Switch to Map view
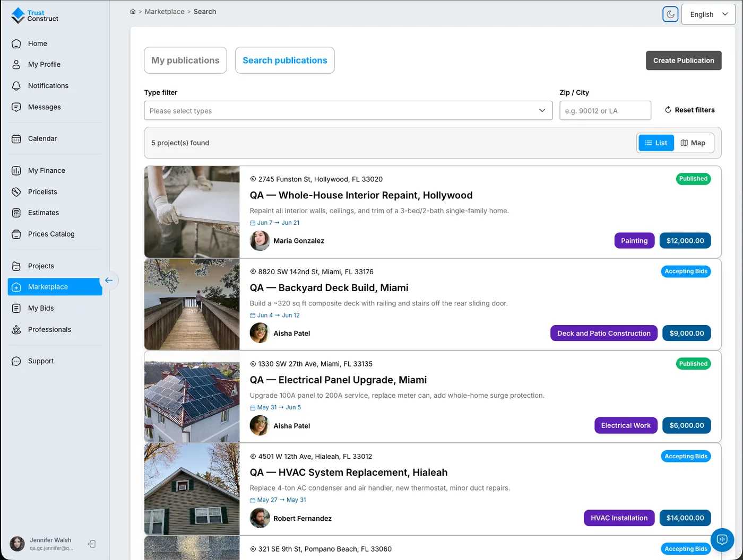This screenshot has height=560, width=743. click(x=693, y=143)
